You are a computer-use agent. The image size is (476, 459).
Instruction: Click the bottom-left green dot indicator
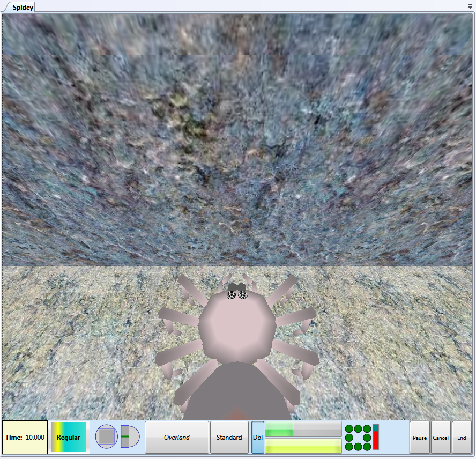point(349,447)
